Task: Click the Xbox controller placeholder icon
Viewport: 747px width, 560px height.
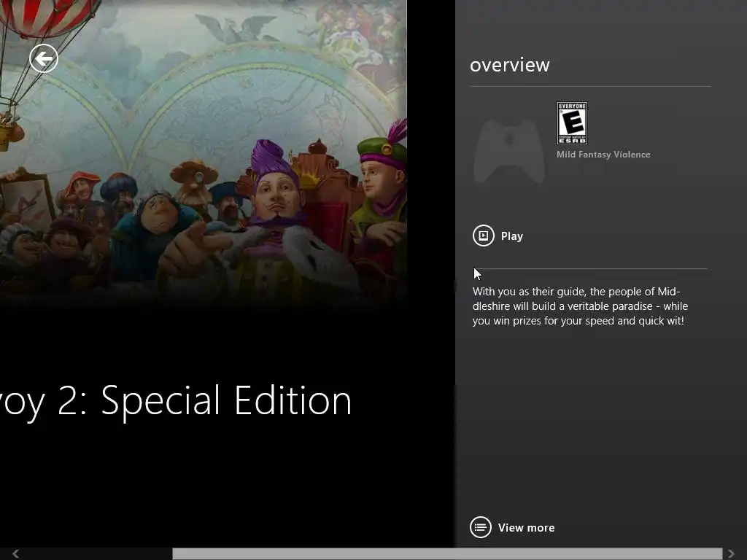Action: point(509,152)
